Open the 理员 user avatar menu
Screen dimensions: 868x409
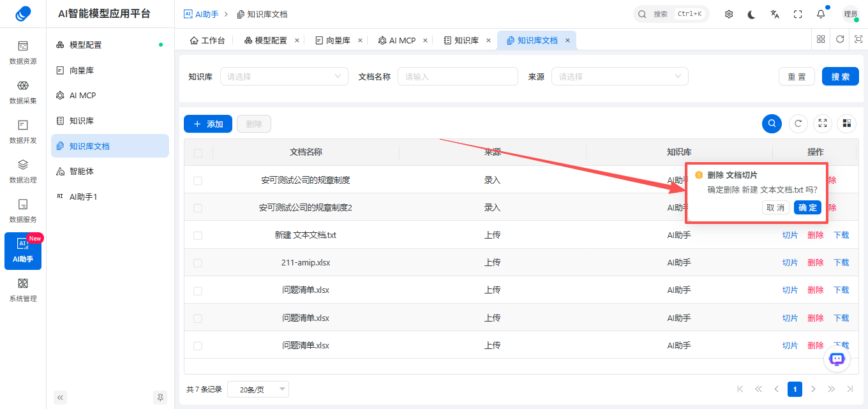(x=851, y=14)
